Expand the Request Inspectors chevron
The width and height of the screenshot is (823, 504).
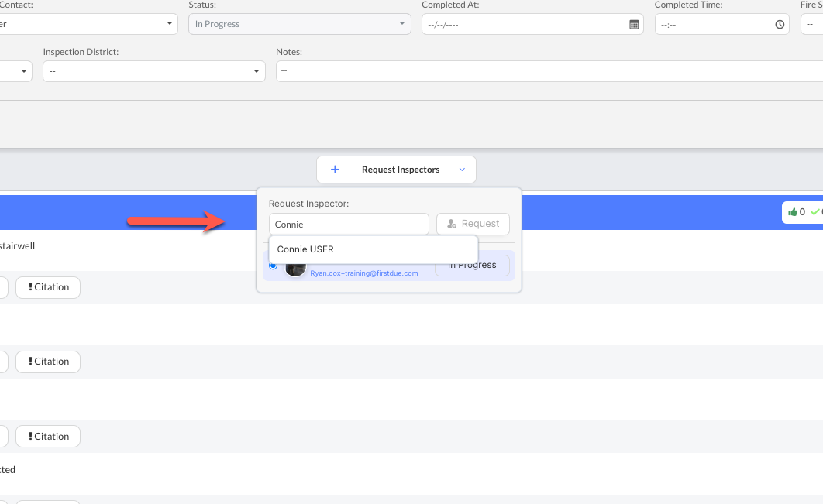pyautogui.click(x=462, y=170)
